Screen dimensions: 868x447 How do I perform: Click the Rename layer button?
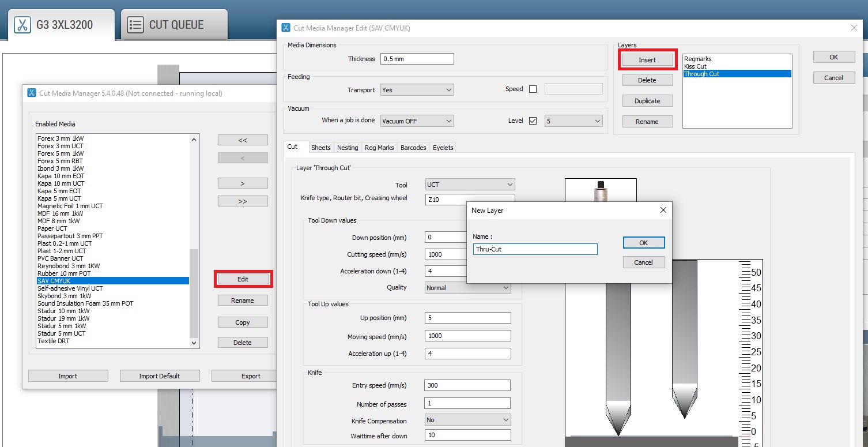tap(647, 122)
